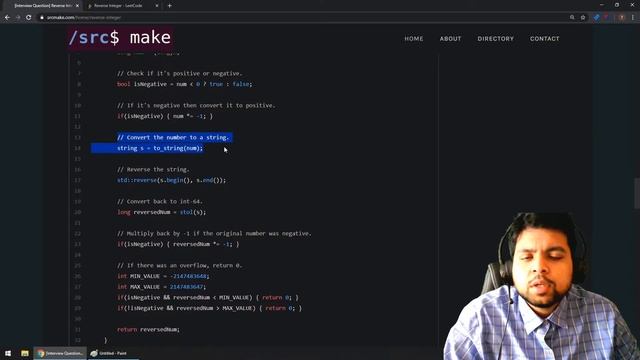This screenshot has height=360, width=640.
Task: Click the red extension icon in toolbar
Action: point(606,18)
